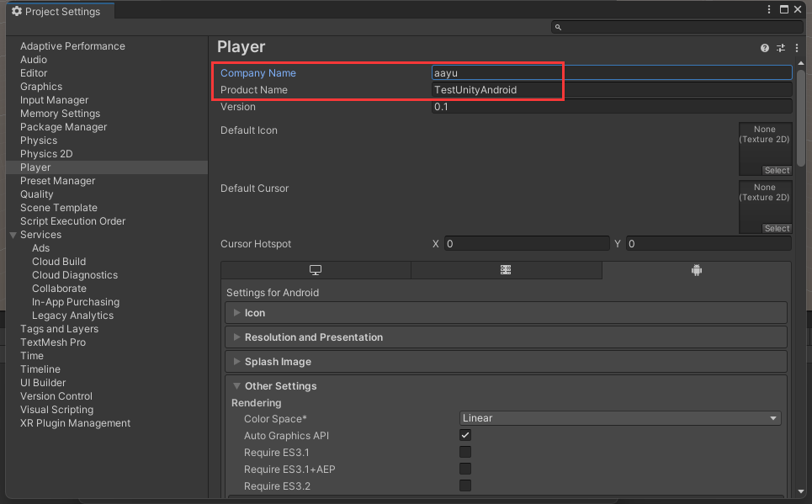Select the Android platform tab icon
This screenshot has width=812, height=504.
pos(696,270)
